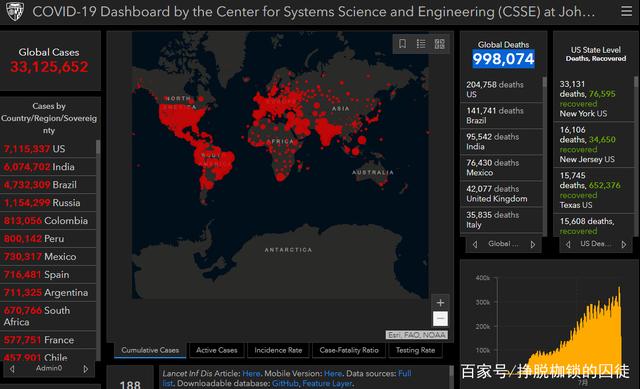This screenshot has height=389, width=640.
Task: Open the hamburger menu in the header
Action: click(626, 11)
